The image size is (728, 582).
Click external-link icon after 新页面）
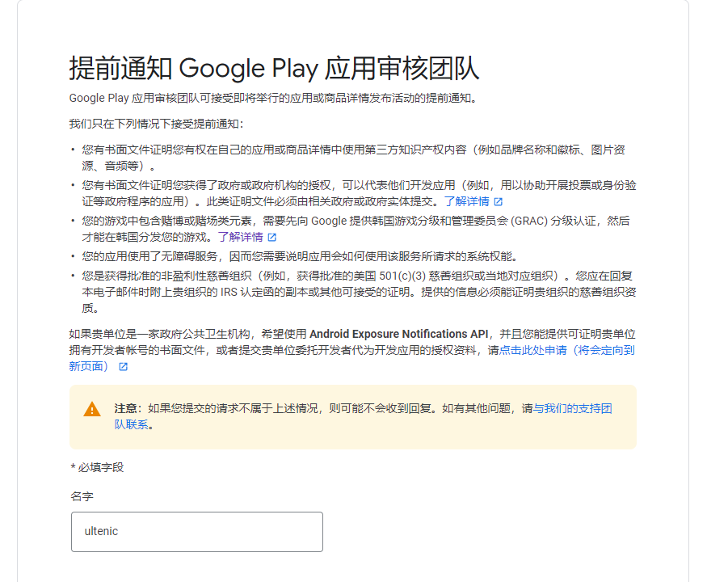tap(123, 366)
